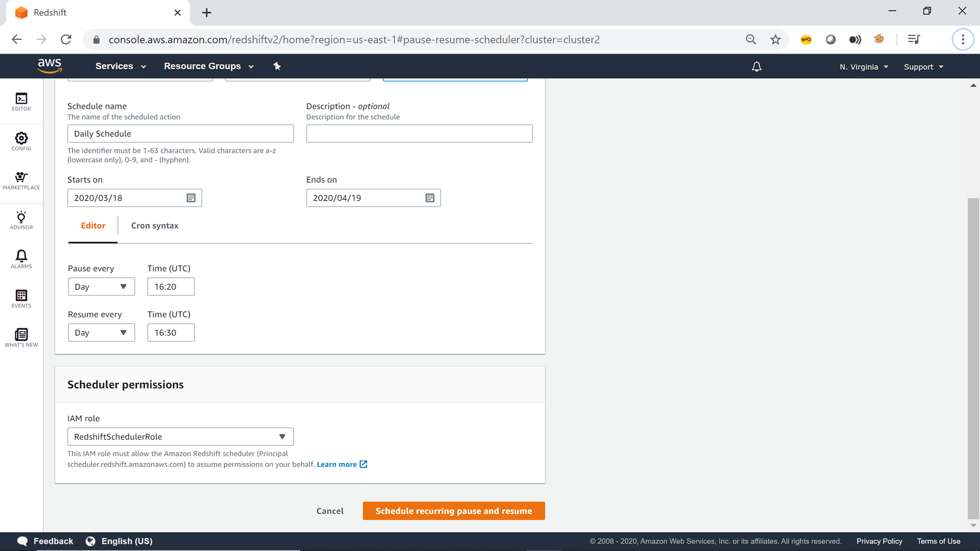Screen dimensions: 980x551
Task: Click the Learn more link
Action: 337,464
